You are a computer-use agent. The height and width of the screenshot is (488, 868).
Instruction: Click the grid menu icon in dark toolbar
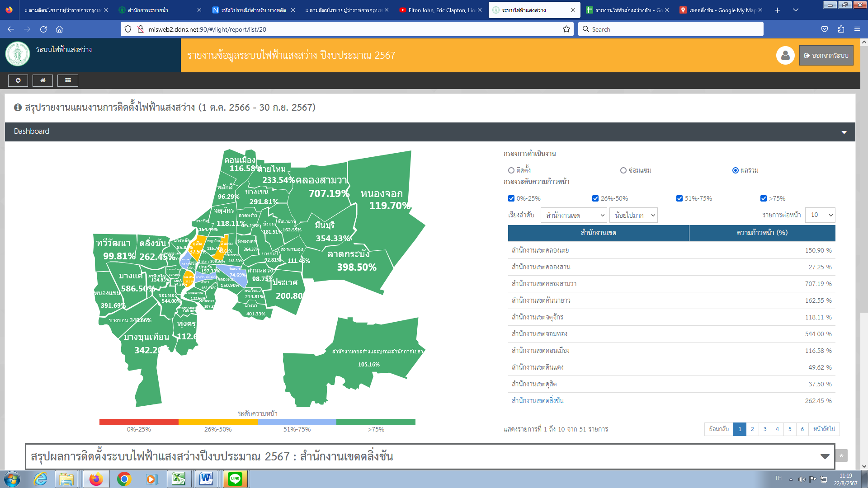pyautogui.click(x=68, y=80)
